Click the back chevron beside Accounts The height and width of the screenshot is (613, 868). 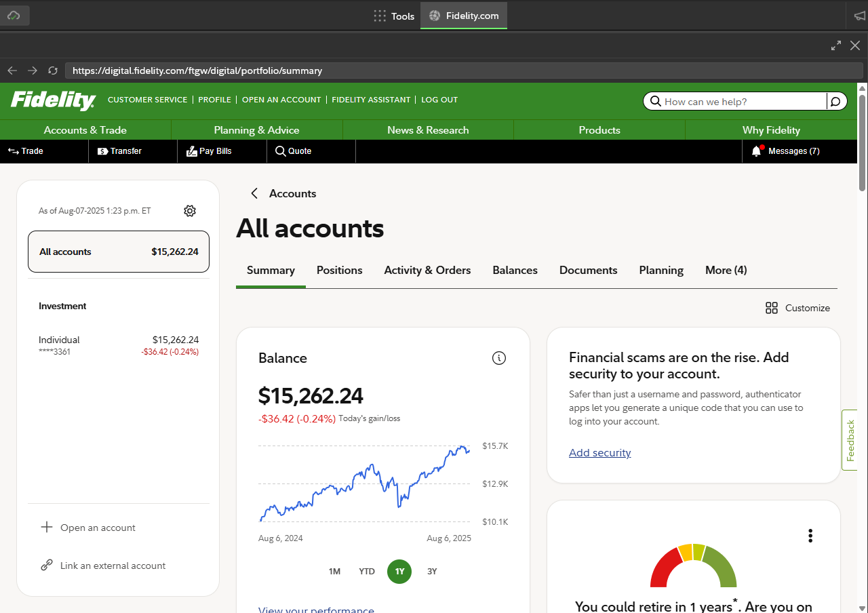254,193
